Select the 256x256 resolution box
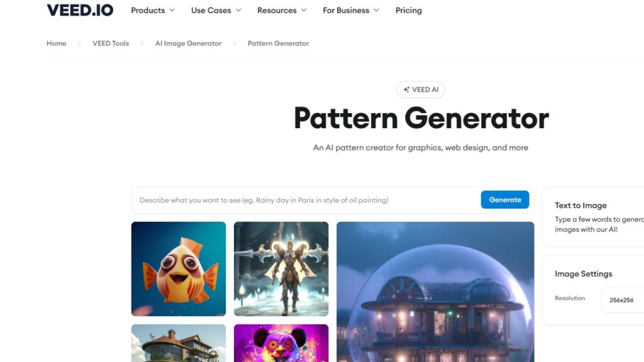 623,300
